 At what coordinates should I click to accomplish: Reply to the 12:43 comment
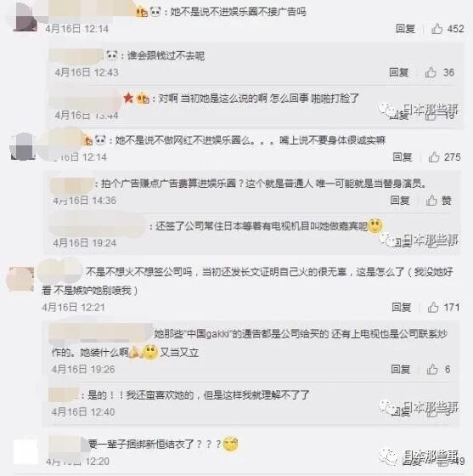coord(399,72)
